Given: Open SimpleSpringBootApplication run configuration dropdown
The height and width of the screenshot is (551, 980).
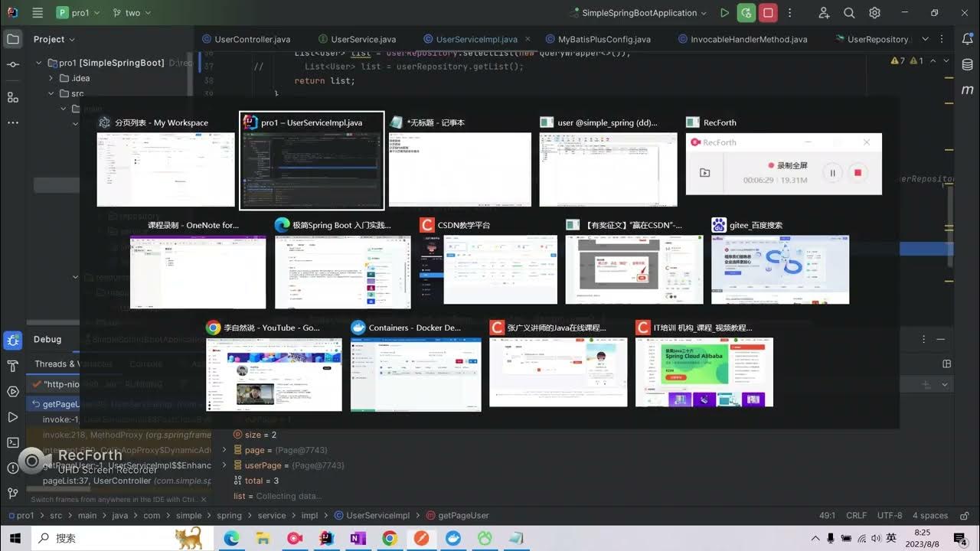Looking at the screenshot, I should coord(640,13).
